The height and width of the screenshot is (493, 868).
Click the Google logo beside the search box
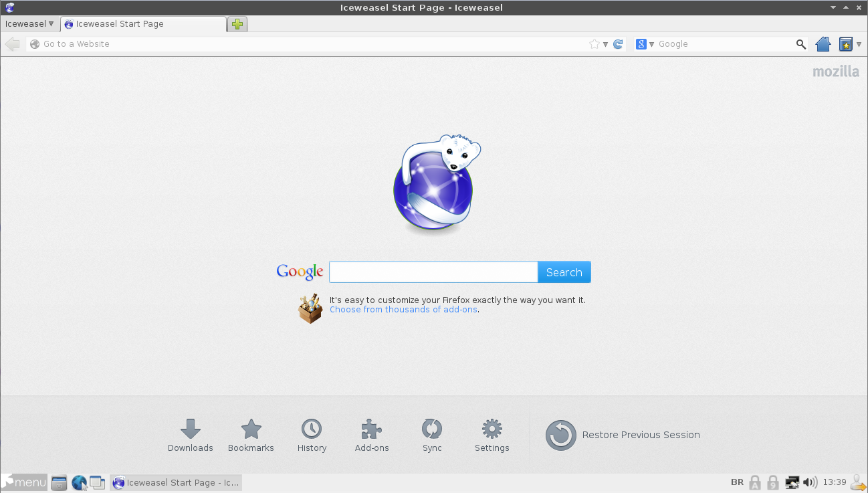300,272
